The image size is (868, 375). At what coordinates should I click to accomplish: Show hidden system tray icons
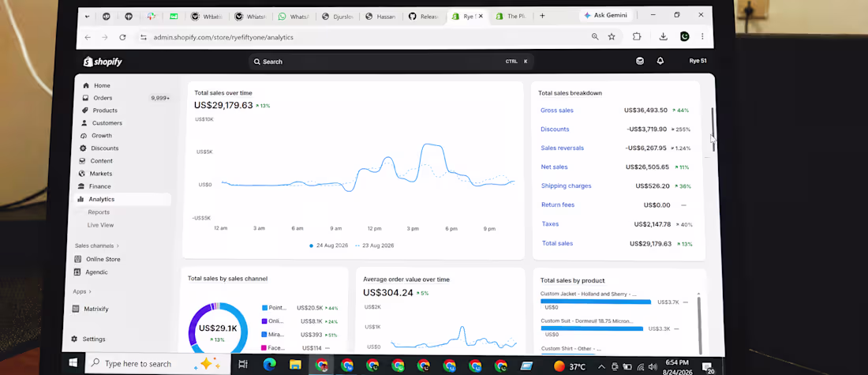[602, 366]
